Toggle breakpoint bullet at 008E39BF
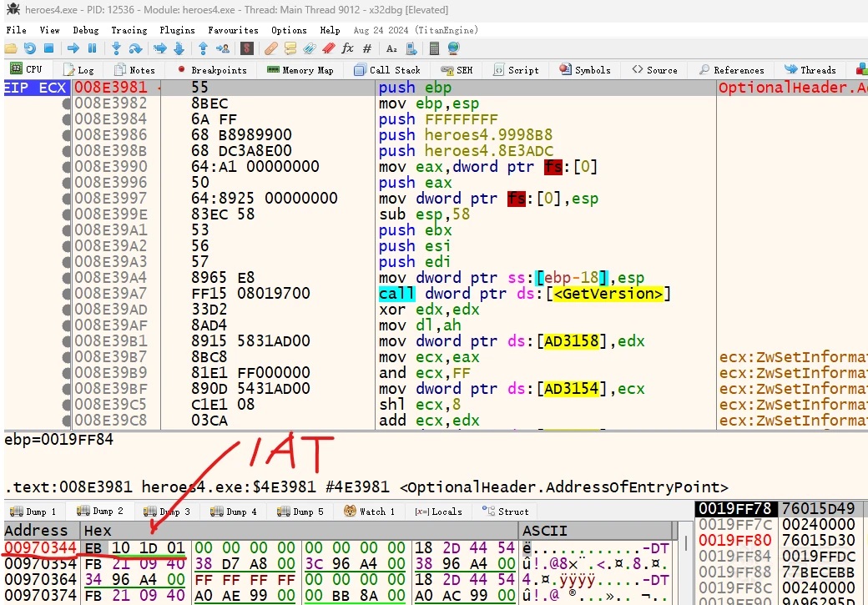 (67, 389)
